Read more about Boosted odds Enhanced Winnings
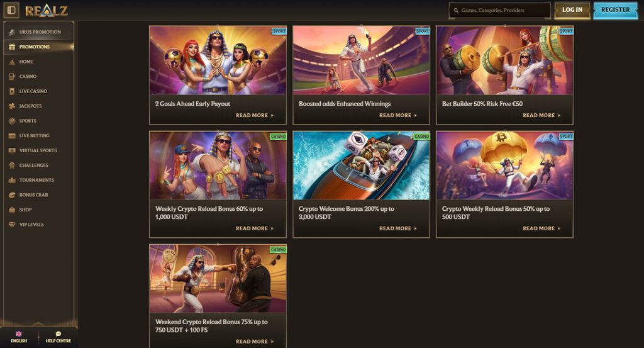Image resolution: width=644 pixels, height=348 pixels. point(397,115)
